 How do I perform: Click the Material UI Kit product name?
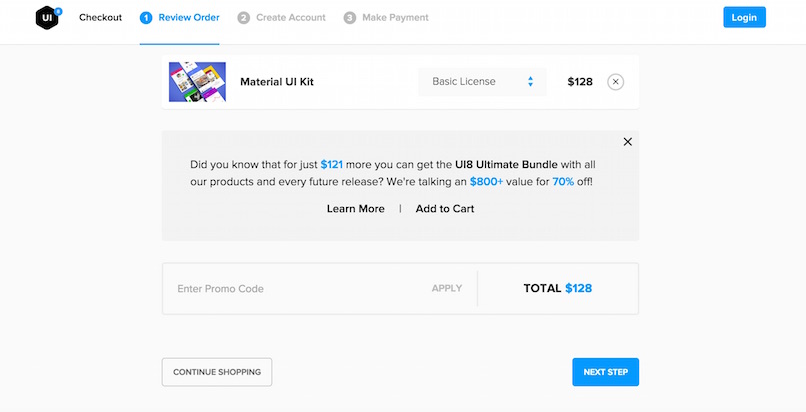(x=277, y=82)
